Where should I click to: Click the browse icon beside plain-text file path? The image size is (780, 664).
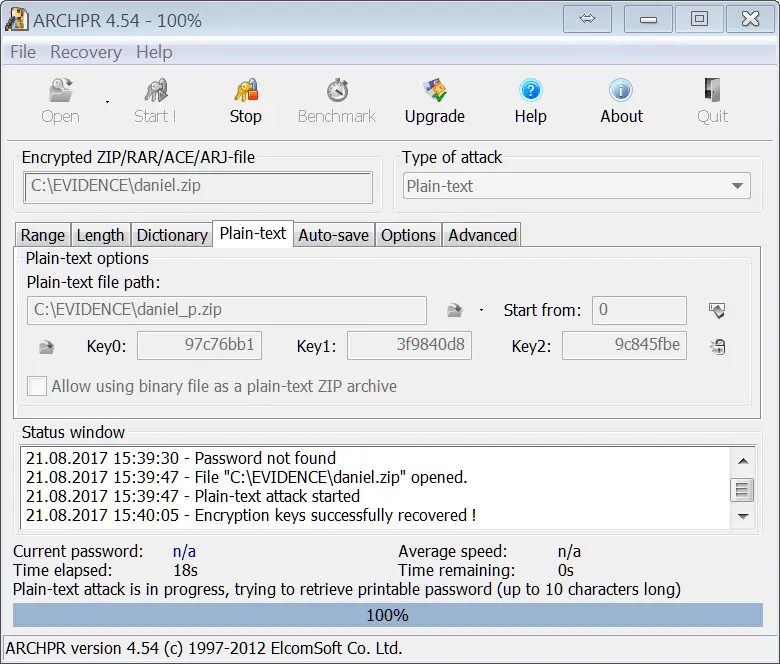point(455,310)
